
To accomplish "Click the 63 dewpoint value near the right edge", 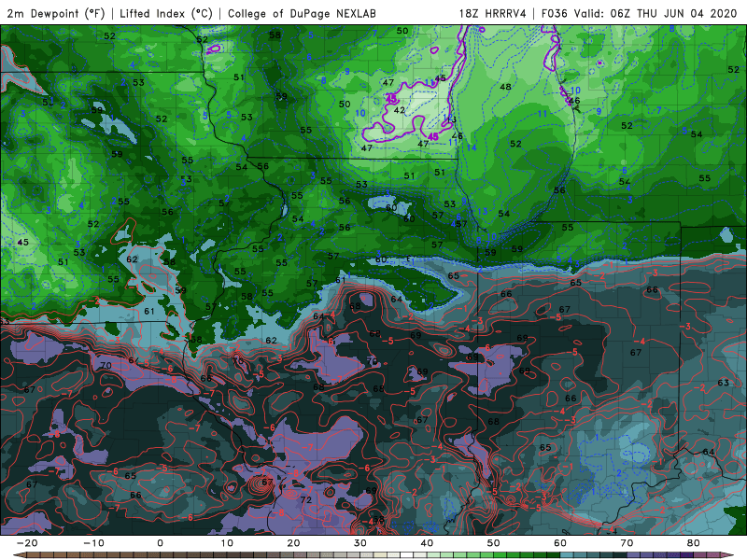I will pyautogui.click(x=723, y=383).
